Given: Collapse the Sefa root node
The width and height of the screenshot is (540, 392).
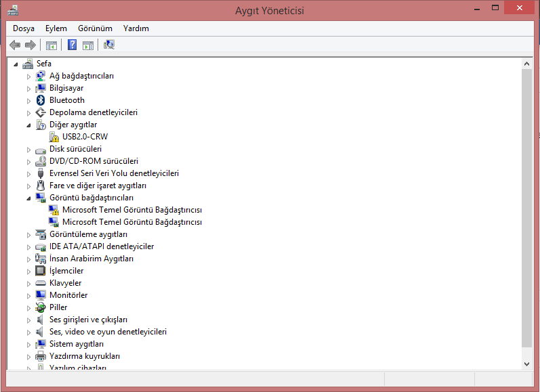Looking at the screenshot, I should pos(16,64).
